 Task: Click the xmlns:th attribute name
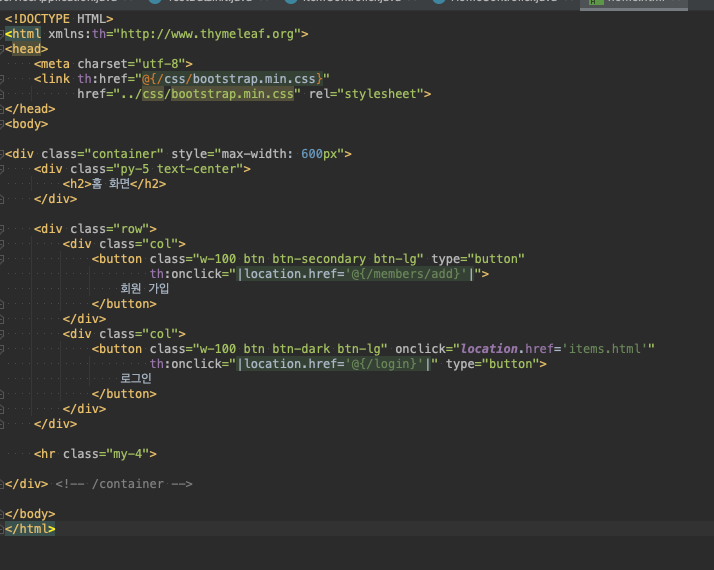point(77,34)
